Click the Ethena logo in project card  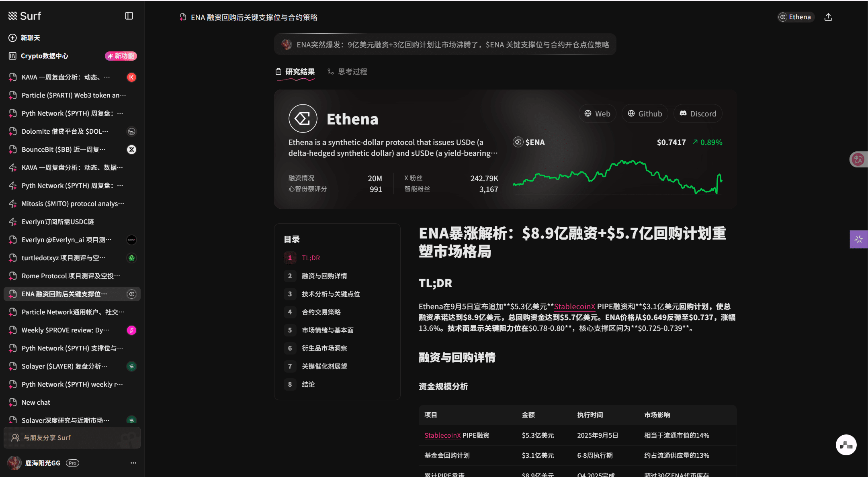click(303, 118)
